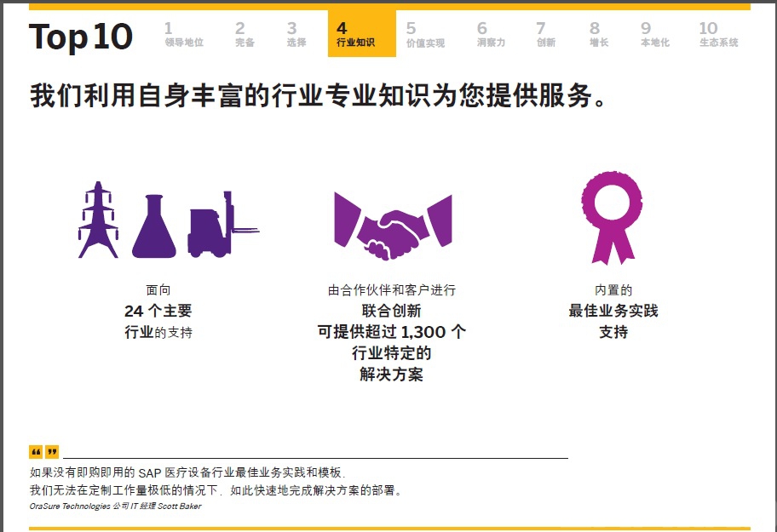Click the text 行业特定的

pyautogui.click(x=391, y=353)
